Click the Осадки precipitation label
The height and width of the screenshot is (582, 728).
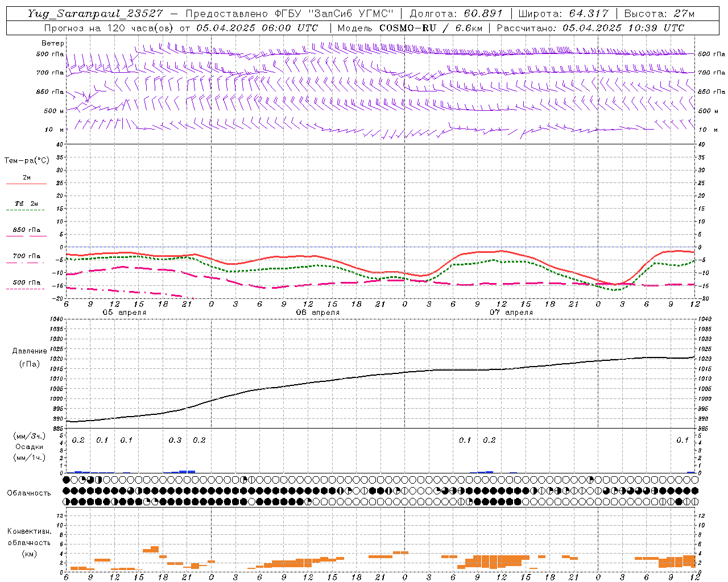pos(30,447)
